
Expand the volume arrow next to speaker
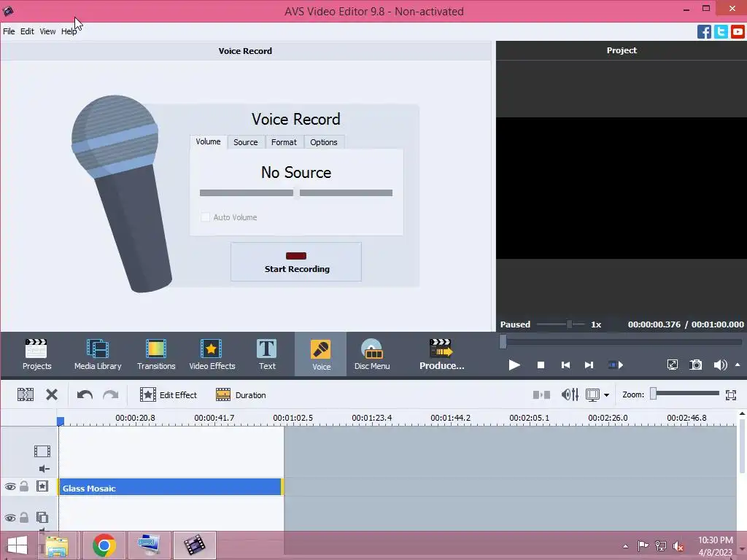point(738,365)
